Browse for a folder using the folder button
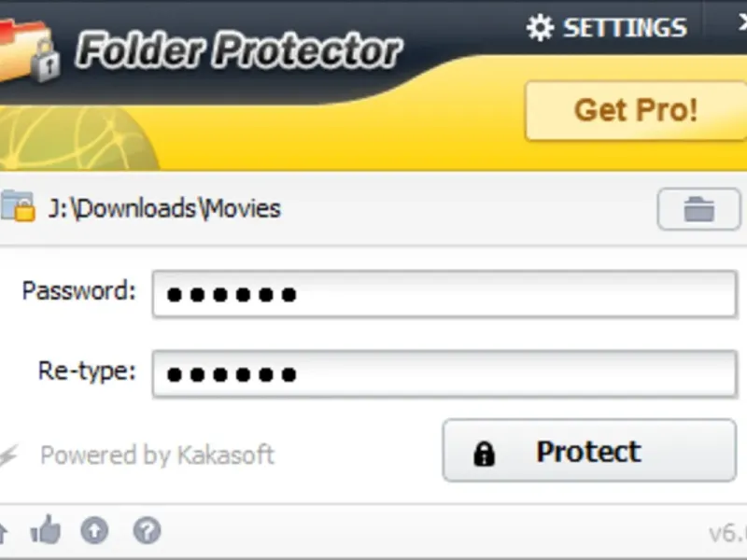This screenshot has height=560, width=747. (698, 209)
